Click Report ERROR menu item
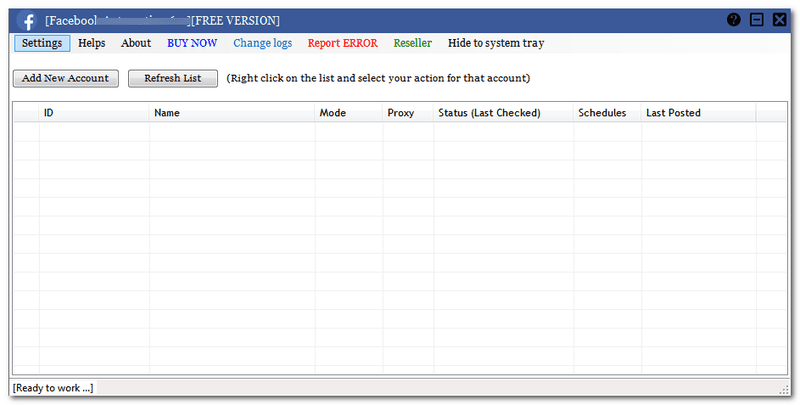800x405 pixels. click(343, 43)
